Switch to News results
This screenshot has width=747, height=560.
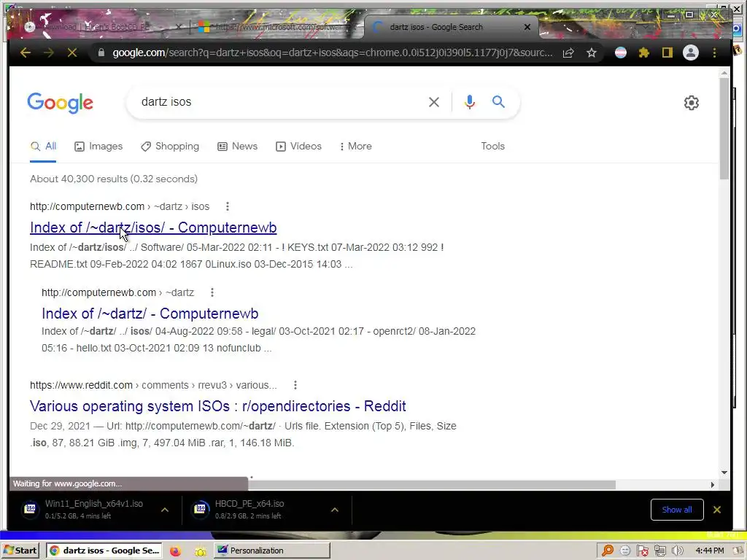237,146
